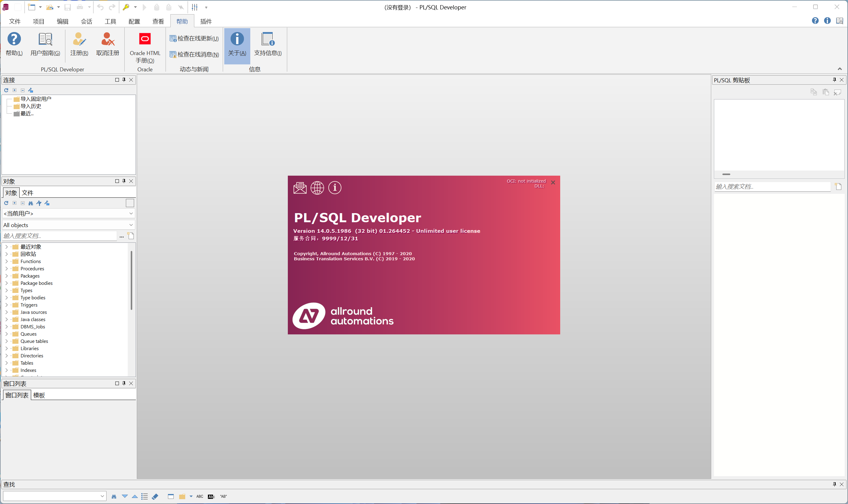Viewport: 848px width, 504px height.
Task: Click the 帮助(L) help button
Action: coord(14,44)
